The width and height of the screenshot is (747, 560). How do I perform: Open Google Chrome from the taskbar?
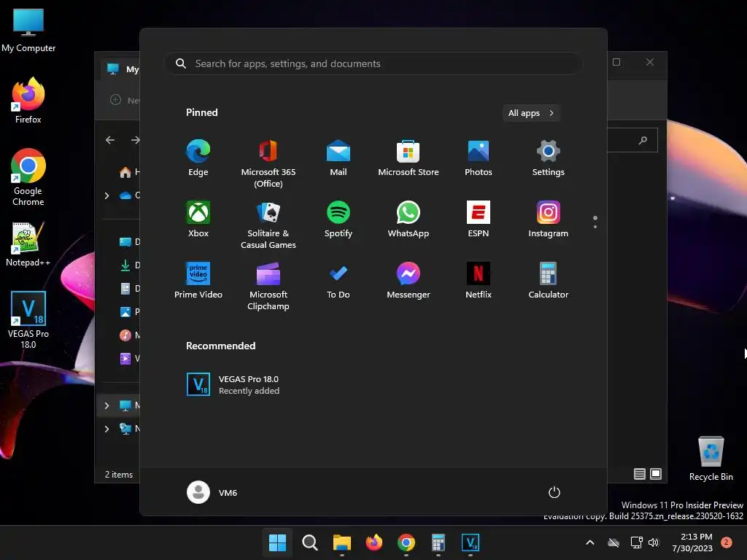pos(406,542)
